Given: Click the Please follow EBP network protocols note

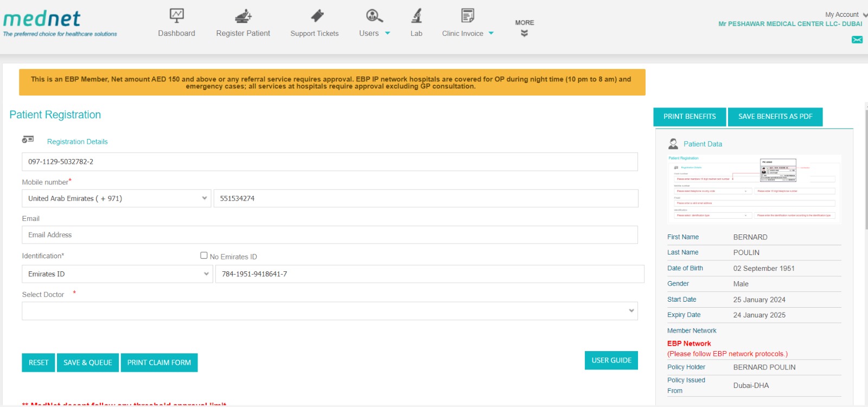Looking at the screenshot, I should (x=727, y=354).
